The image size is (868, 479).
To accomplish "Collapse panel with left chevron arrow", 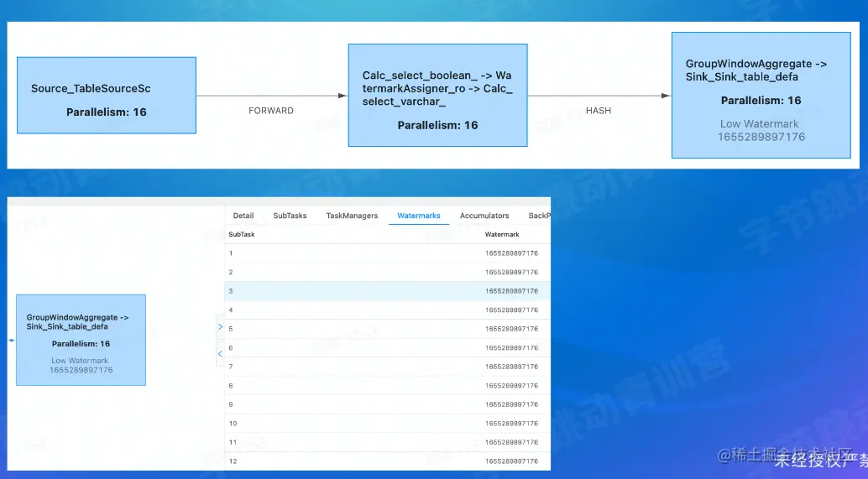I will point(220,353).
